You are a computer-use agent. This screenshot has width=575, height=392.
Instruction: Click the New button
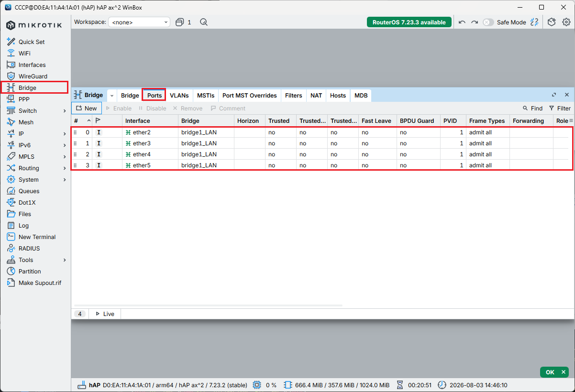coord(87,109)
